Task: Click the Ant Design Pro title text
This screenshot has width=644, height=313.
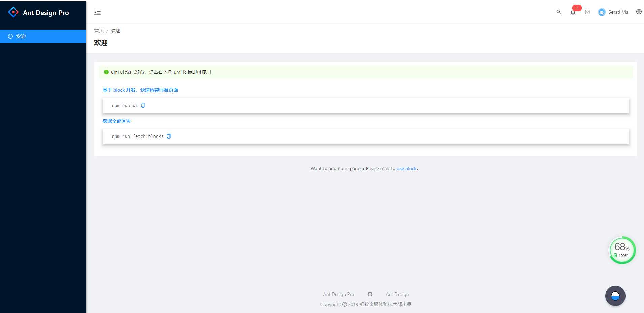Action: 46,13
